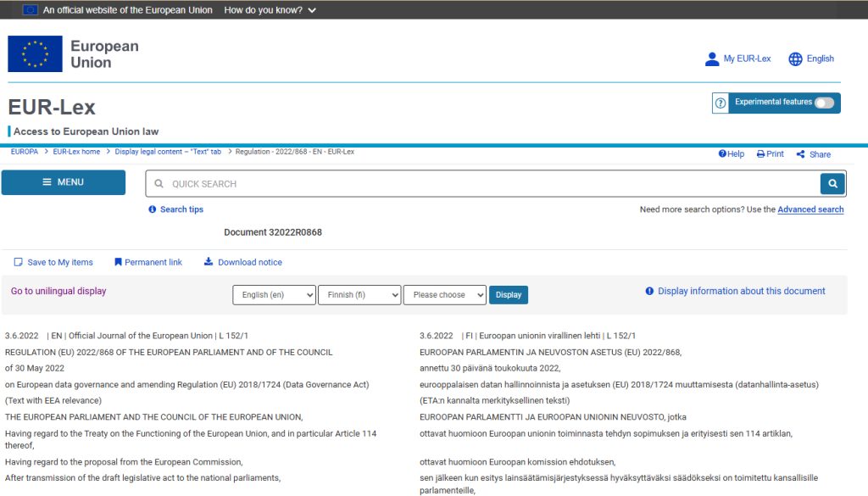The image size is (868, 496).
Task: Click the Display button
Action: (509, 295)
